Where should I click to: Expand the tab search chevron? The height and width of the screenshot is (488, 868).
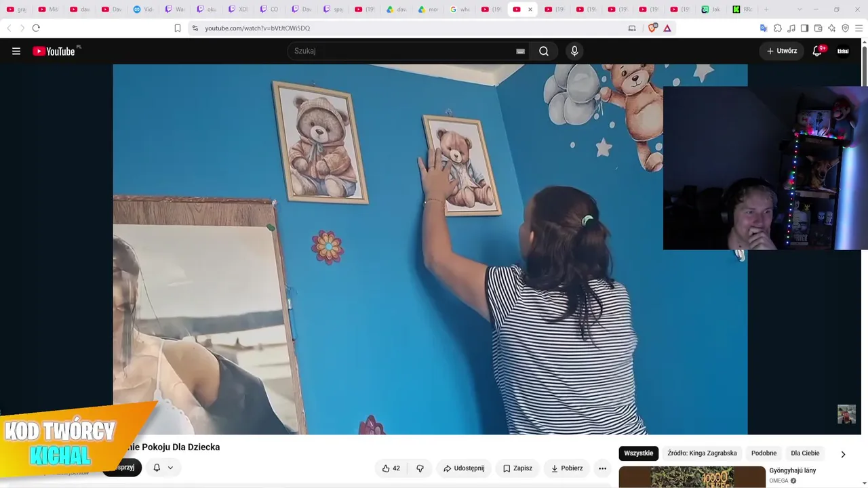[x=800, y=9]
